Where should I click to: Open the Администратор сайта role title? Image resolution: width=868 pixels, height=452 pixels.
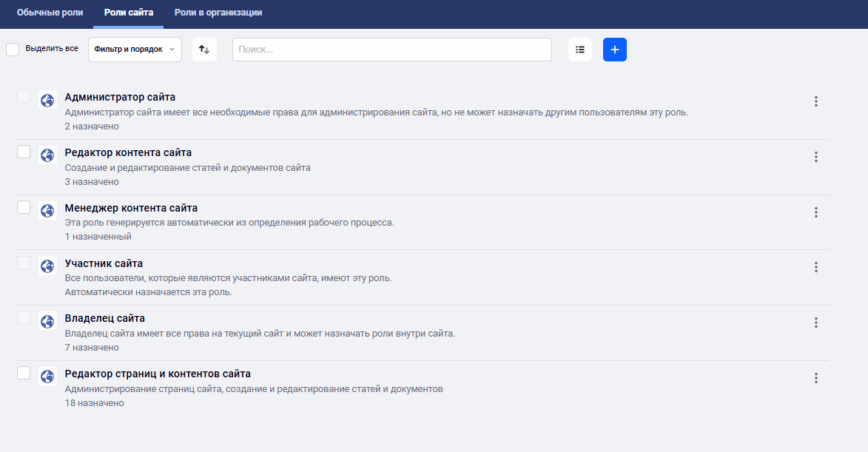tap(120, 97)
